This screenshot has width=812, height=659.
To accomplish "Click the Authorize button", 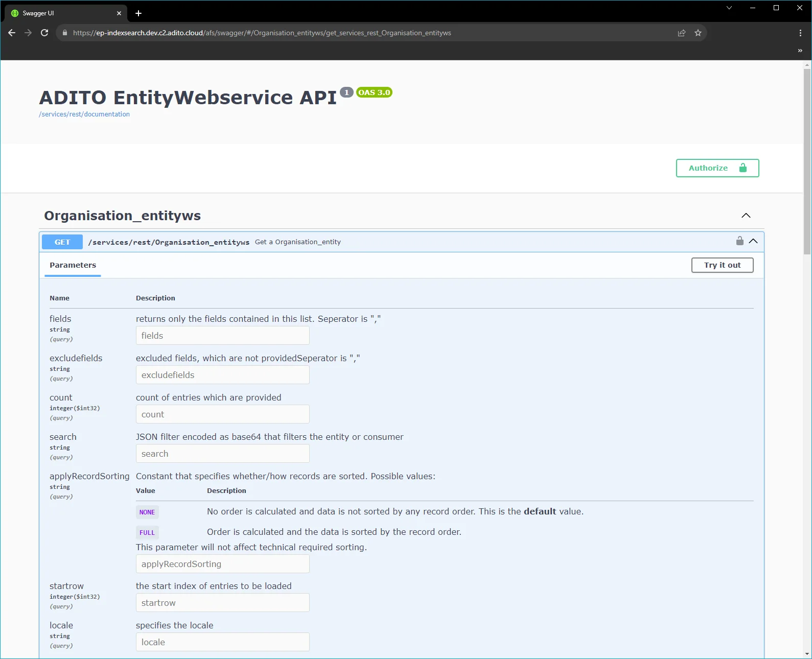I will [717, 168].
